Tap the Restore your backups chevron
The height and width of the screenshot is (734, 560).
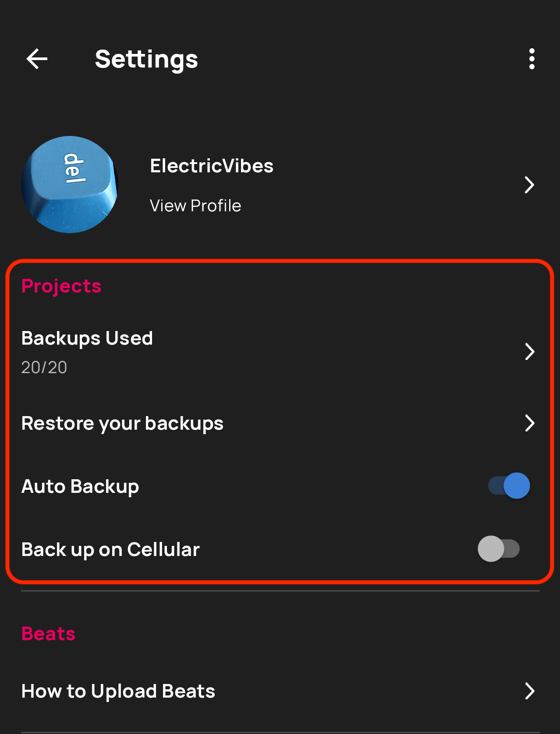529,423
